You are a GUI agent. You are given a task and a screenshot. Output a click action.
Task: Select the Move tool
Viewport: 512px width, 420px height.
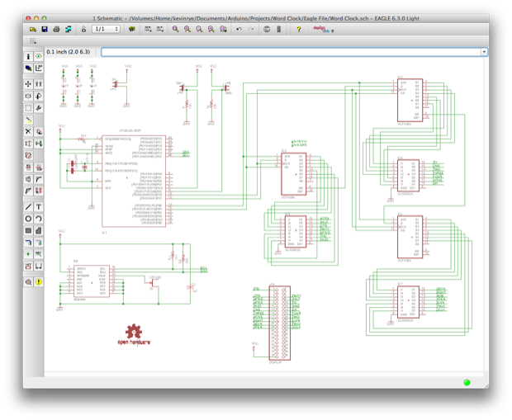coord(28,84)
